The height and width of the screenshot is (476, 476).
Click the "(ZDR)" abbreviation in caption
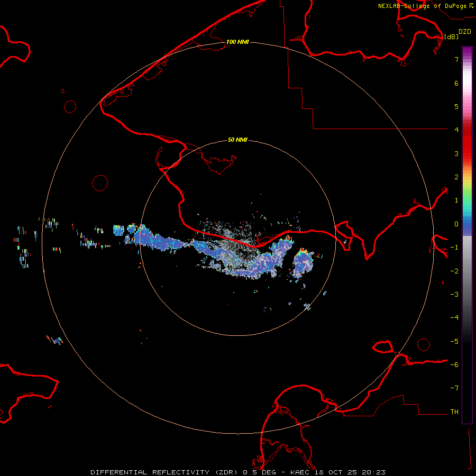[x=227, y=472]
